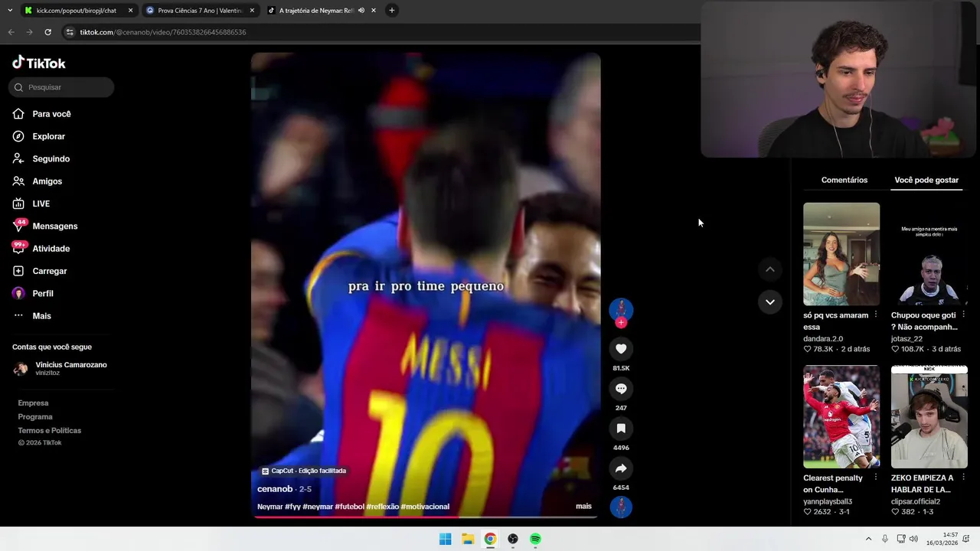The height and width of the screenshot is (551, 980).
Task: Click the spinning sound disc icon
Action: coord(621,507)
